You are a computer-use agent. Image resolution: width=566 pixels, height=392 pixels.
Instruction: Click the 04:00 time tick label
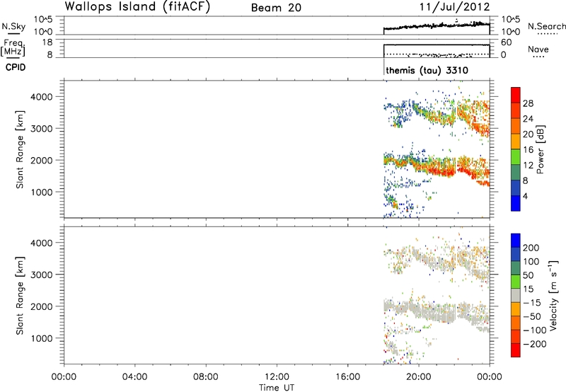[x=135, y=377]
